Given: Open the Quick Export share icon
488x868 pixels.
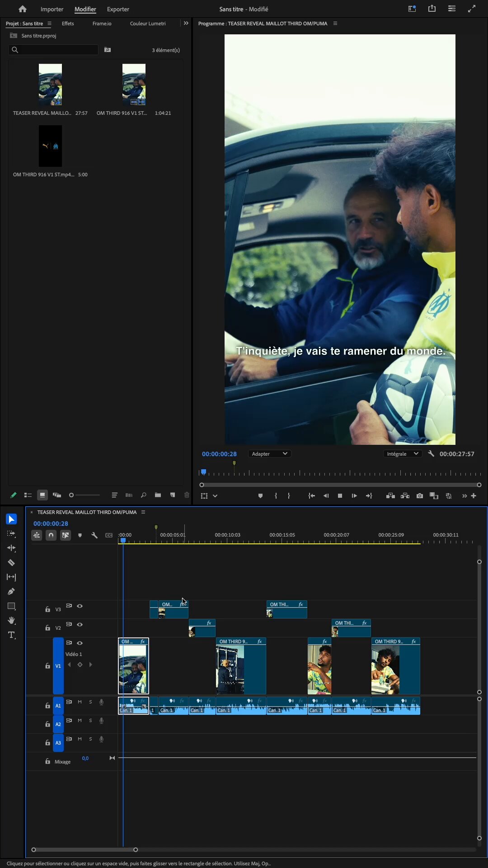Looking at the screenshot, I should click(x=432, y=9).
